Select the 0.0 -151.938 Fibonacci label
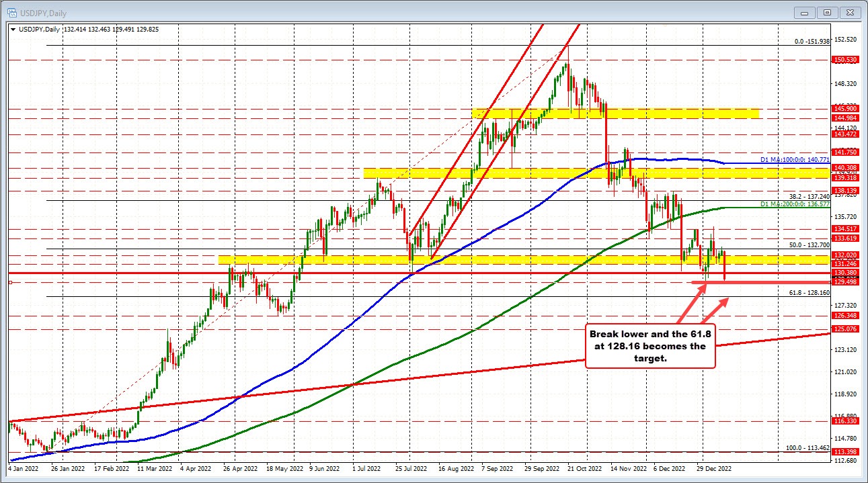 coord(812,41)
